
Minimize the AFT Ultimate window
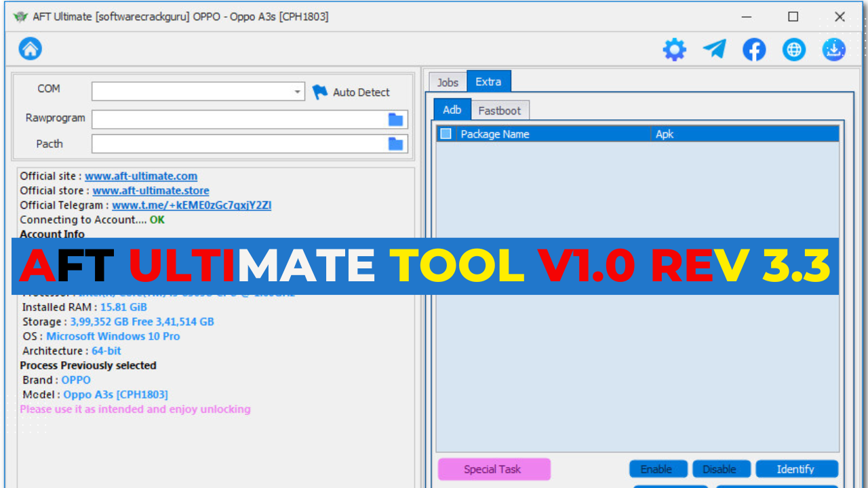[x=746, y=17]
